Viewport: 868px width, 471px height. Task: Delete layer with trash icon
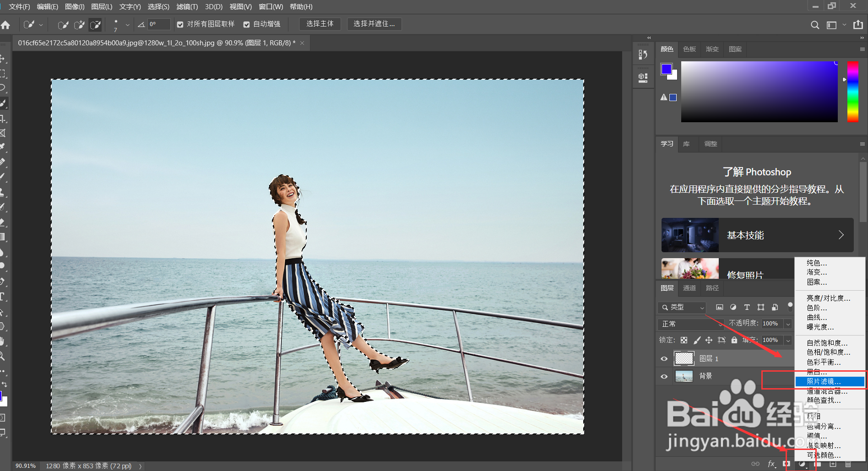(848, 464)
